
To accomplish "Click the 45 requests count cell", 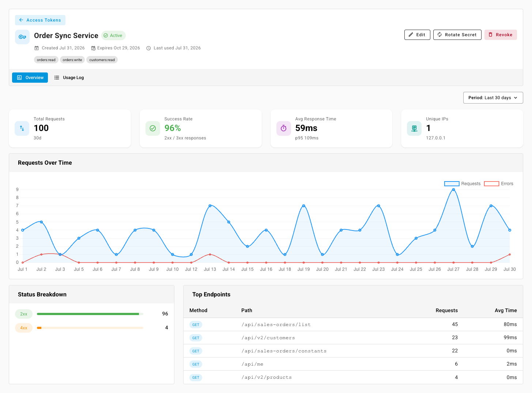I will coord(455,325).
